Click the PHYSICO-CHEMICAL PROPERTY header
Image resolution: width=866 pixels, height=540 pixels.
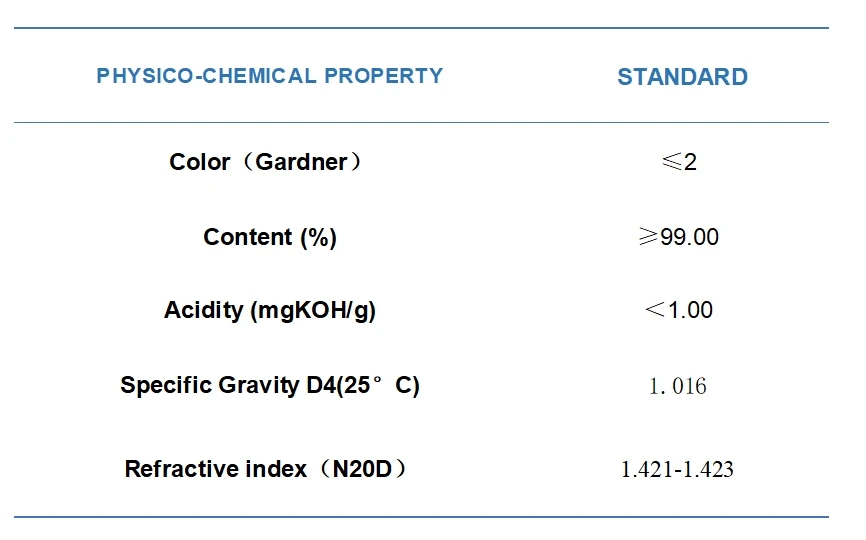pos(270,76)
